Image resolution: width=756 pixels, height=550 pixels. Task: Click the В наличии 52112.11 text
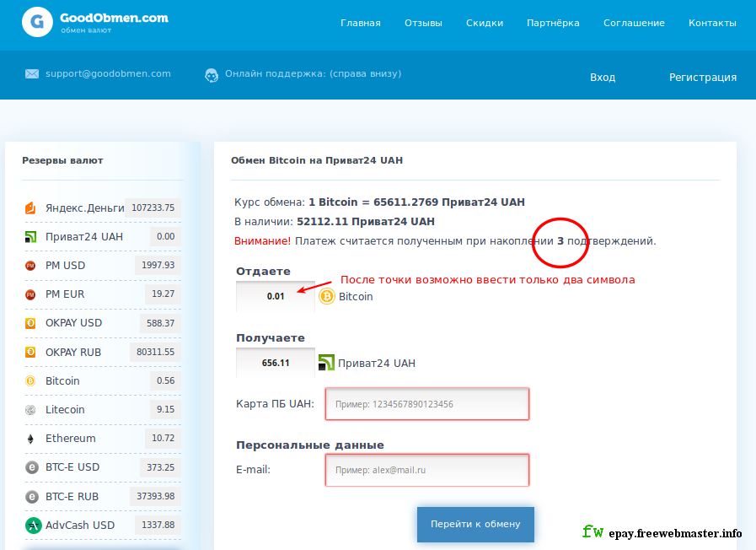coord(334,222)
